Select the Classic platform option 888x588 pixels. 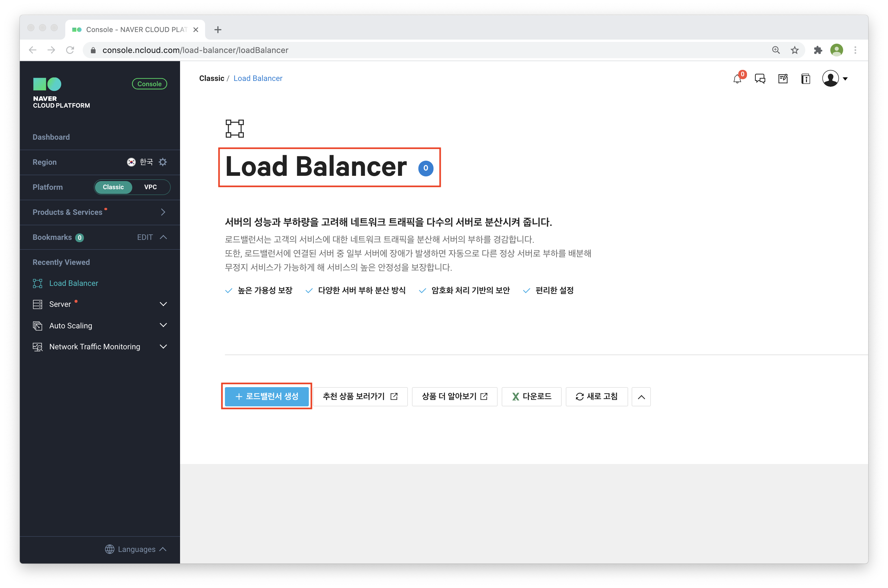tap(113, 187)
